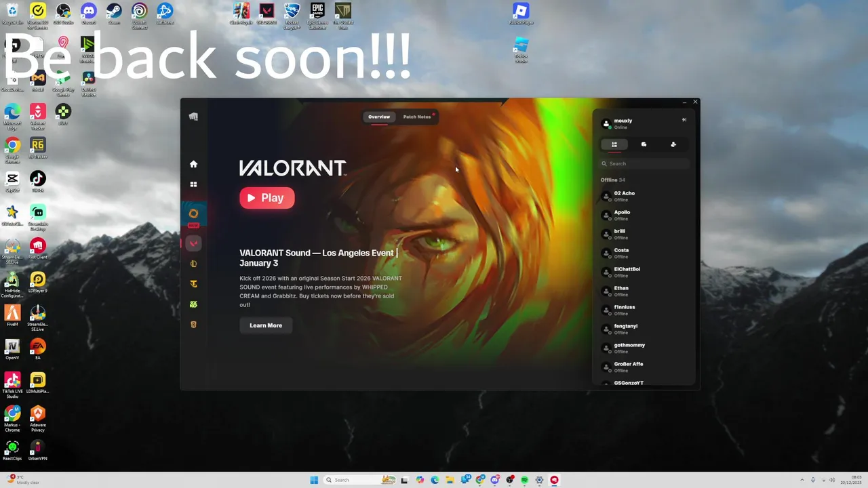Viewport: 868px width, 488px height.
Task: Select the TikTok desktop icon
Action: [38, 182]
